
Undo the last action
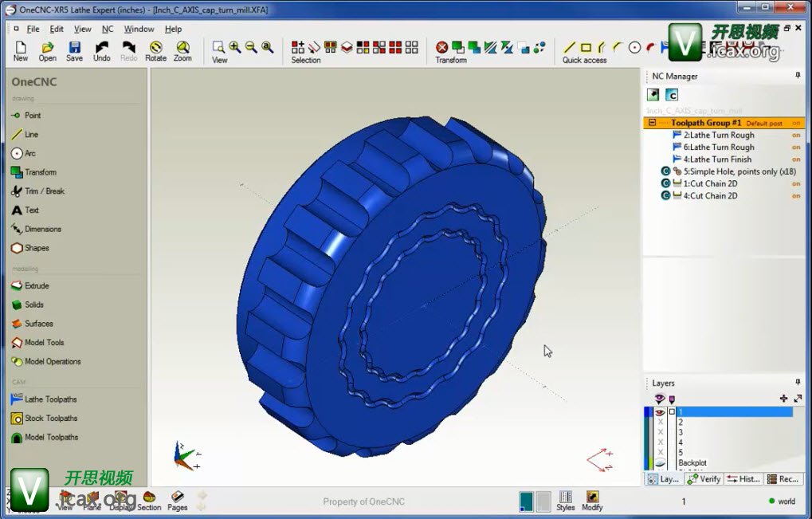(101, 51)
